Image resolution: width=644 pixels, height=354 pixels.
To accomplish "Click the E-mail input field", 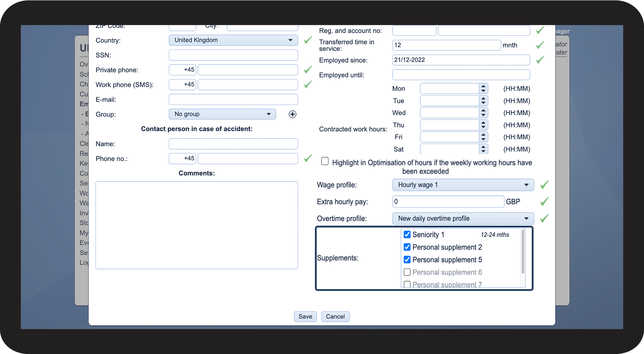I will tap(233, 100).
